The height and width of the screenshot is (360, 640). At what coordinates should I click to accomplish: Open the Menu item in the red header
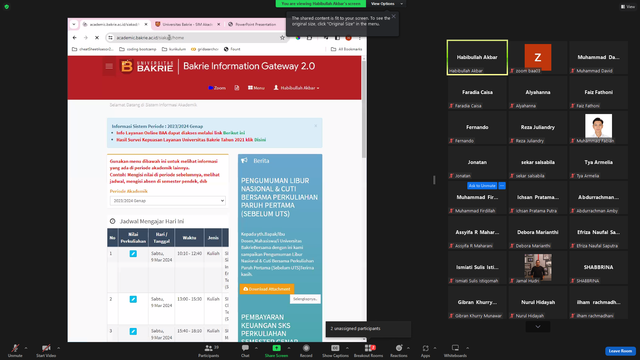[x=256, y=88]
